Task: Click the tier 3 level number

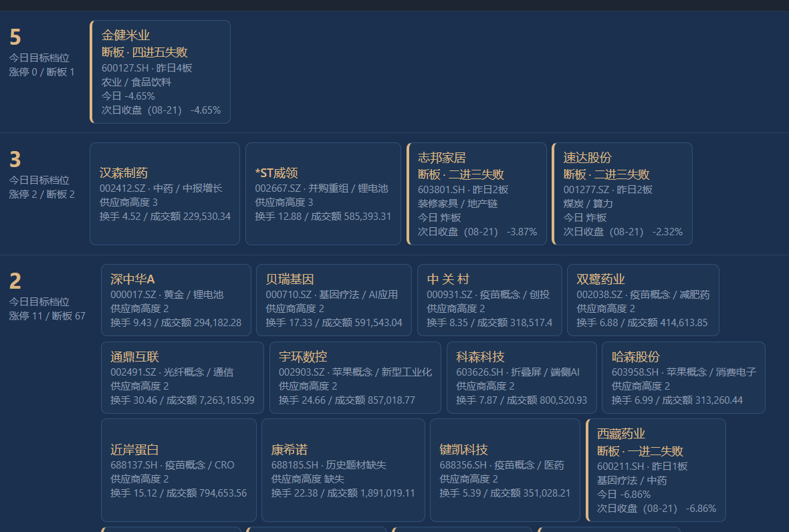Action: click(x=15, y=159)
